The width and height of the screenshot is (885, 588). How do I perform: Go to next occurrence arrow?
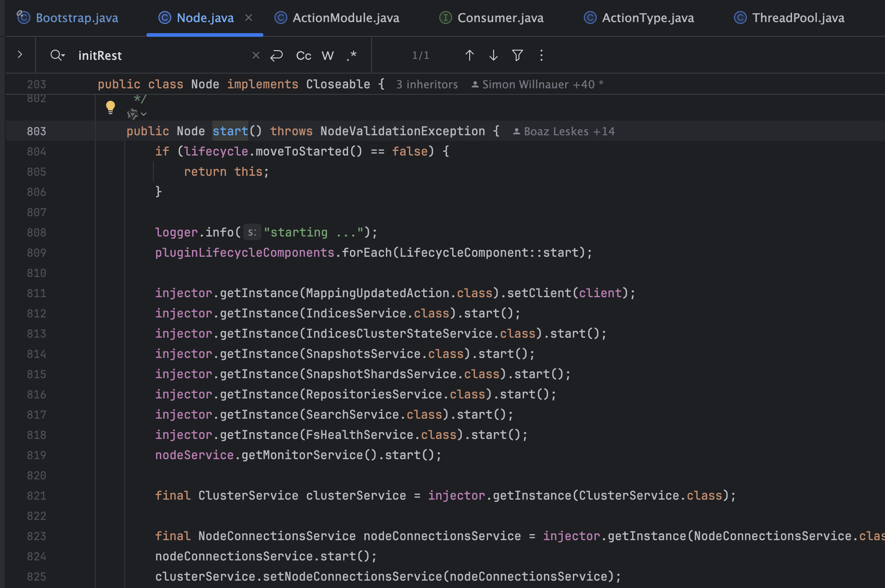494,55
